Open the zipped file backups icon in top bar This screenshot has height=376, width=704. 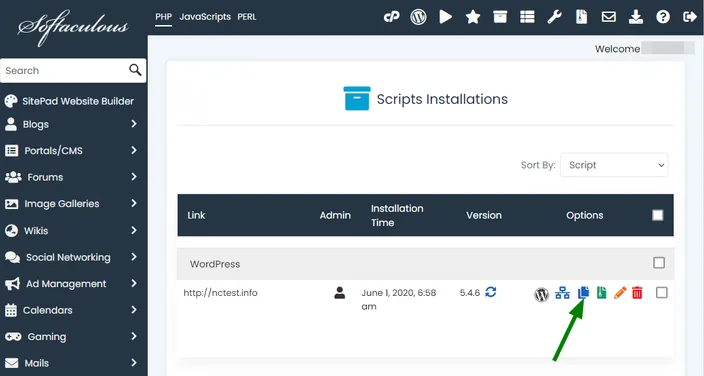581,17
